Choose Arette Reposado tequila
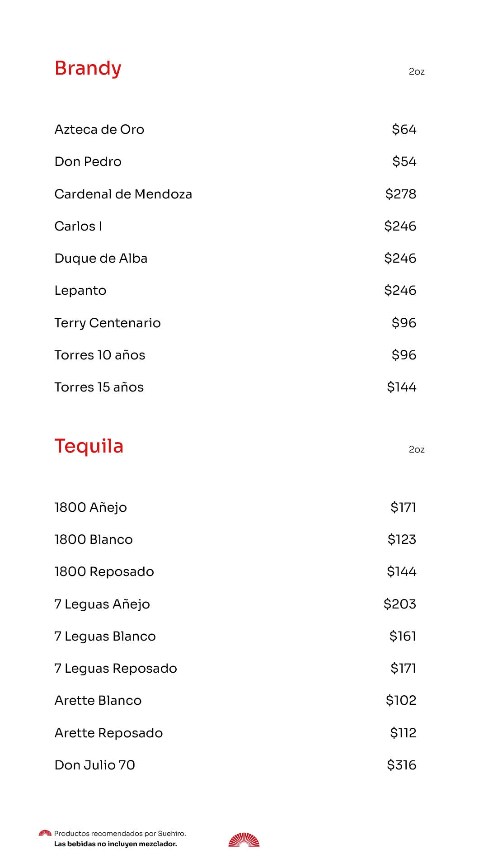The width and height of the screenshot is (488, 868). 108,733
